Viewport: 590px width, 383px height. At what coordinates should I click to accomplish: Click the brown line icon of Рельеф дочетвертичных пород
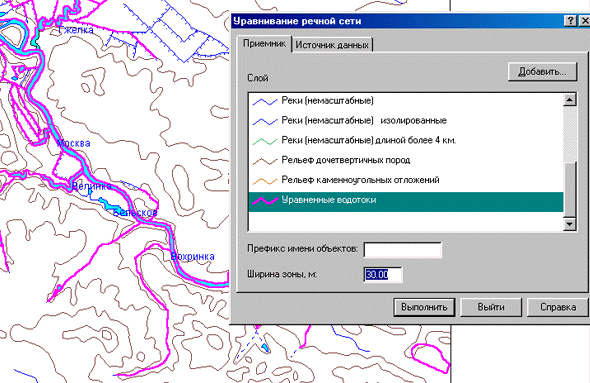tap(265, 161)
